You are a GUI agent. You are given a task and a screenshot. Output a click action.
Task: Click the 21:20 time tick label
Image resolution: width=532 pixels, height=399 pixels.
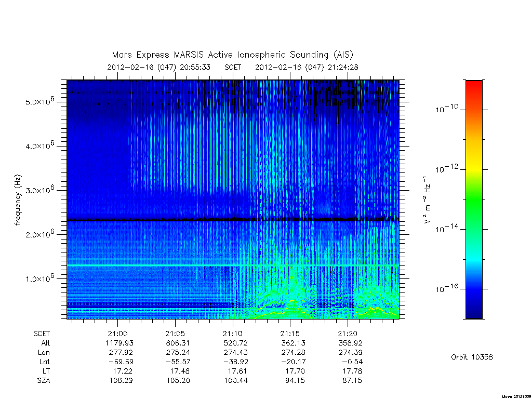pyautogui.click(x=348, y=334)
